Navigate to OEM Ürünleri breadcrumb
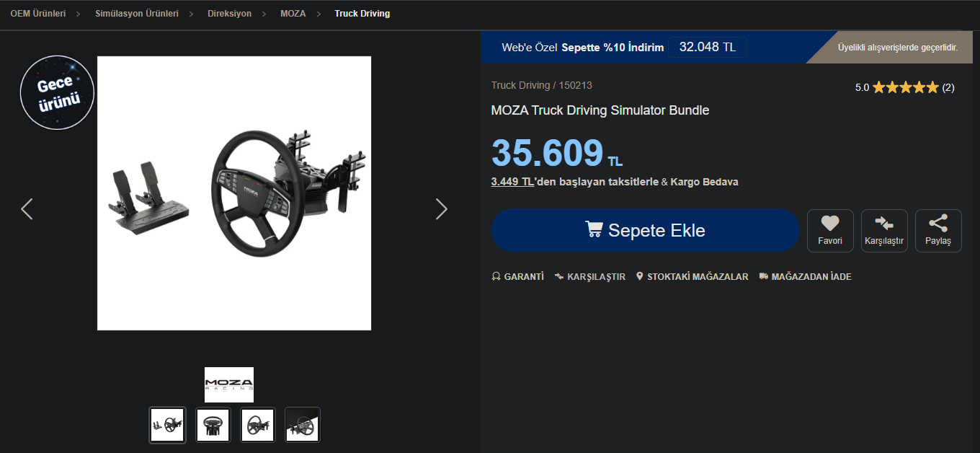 37,14
